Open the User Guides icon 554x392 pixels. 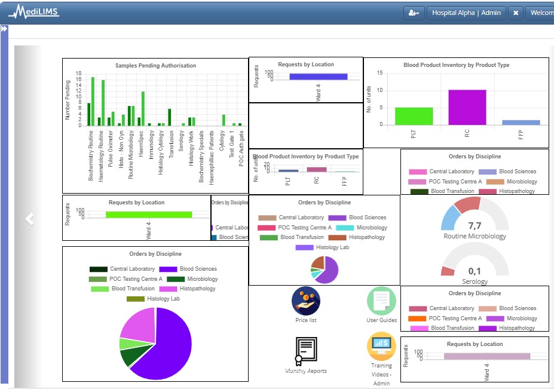click(x=381, y=301)
